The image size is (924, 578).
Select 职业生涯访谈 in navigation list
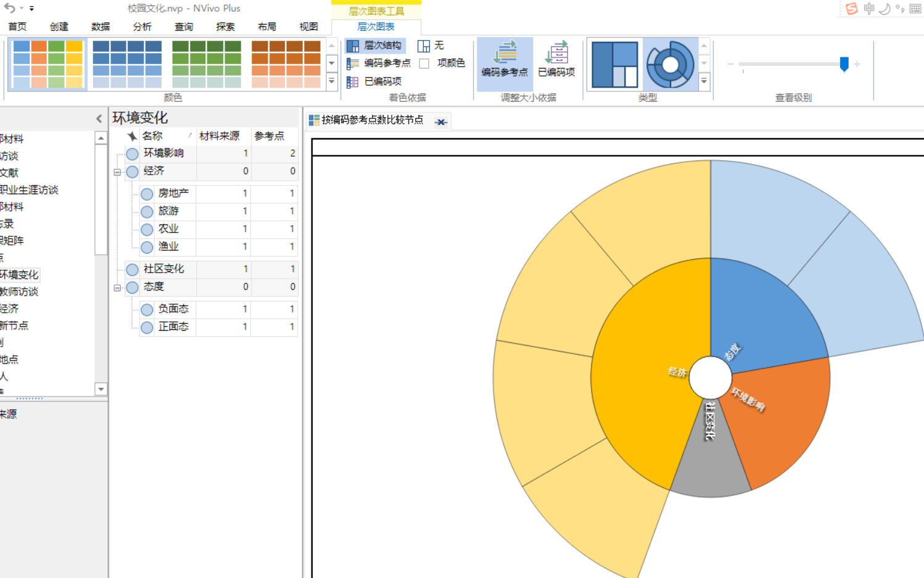coord(29,190)
